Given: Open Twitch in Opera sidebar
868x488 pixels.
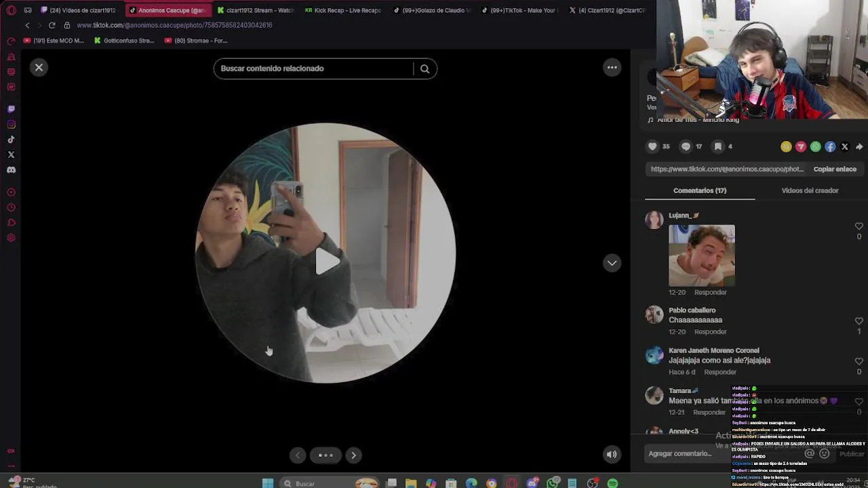Looking at the screenshot, I should click(x=11, y=108).
